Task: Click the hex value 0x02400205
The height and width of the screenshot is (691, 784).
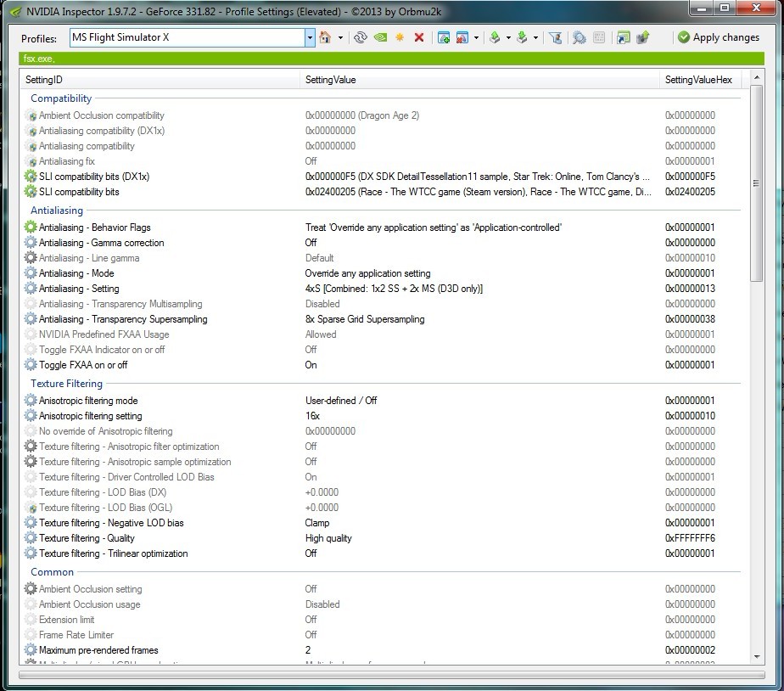Action: coord(690,192)
